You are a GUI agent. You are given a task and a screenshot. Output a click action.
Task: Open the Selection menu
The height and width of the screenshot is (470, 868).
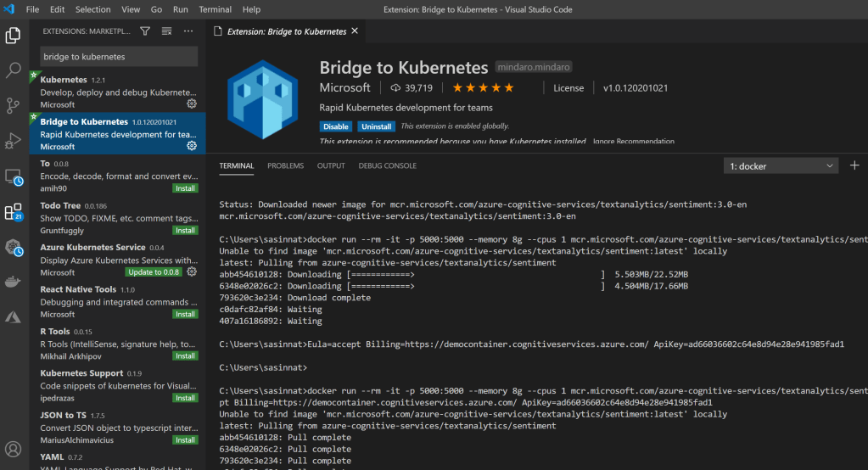(93, 9)
